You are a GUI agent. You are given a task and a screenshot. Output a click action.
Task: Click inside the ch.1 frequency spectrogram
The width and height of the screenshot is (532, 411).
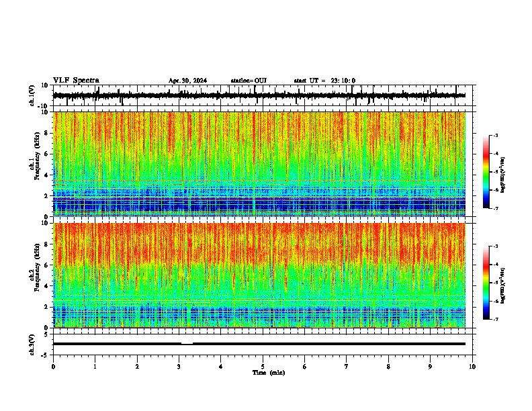click(x=259, y=164)
